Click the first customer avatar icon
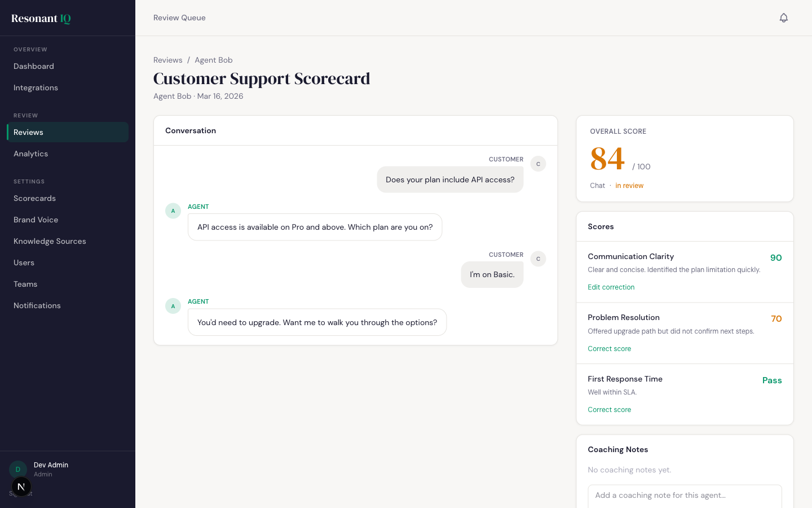Viewport: 812px width, 508px height. tap(538, 164)
